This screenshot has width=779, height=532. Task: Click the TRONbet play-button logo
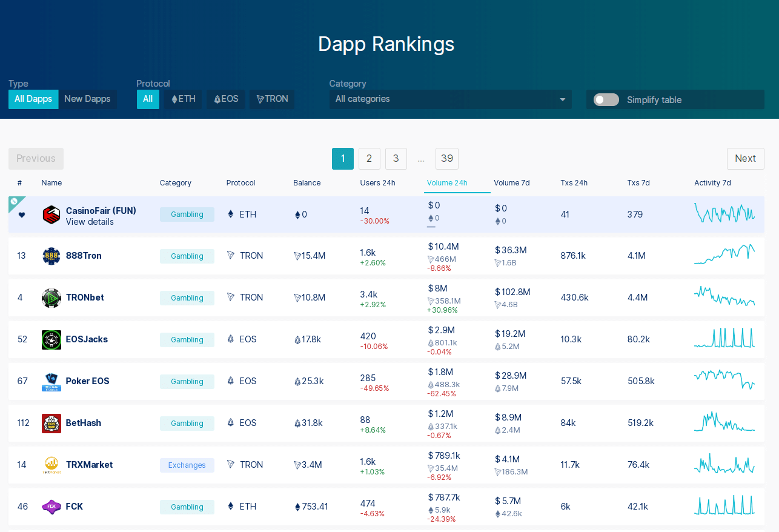point(51,298)
